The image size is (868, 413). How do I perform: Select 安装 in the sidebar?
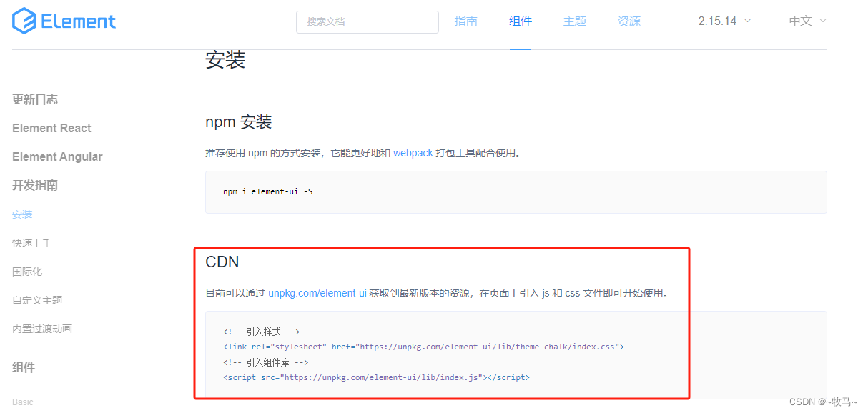pos(22,214)
